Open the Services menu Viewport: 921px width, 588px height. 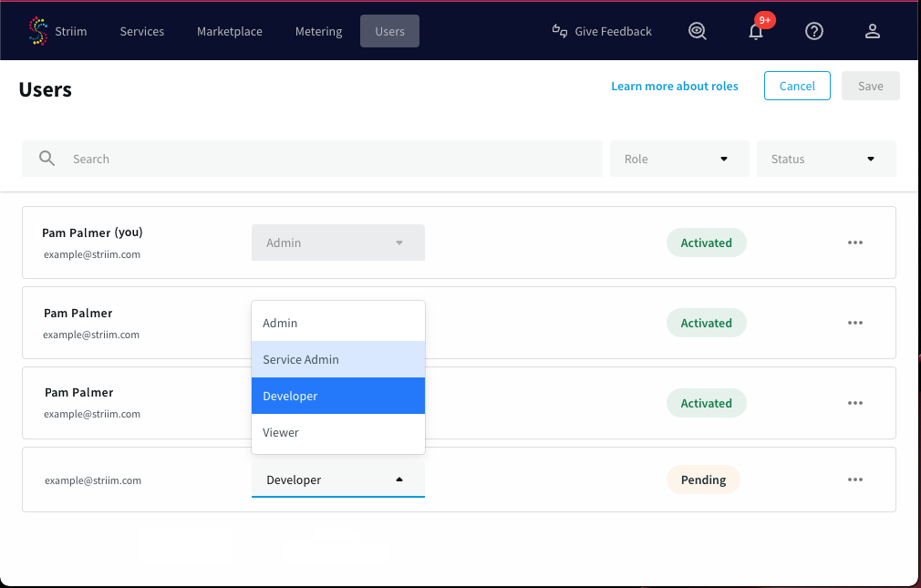[x=142, y=31]
